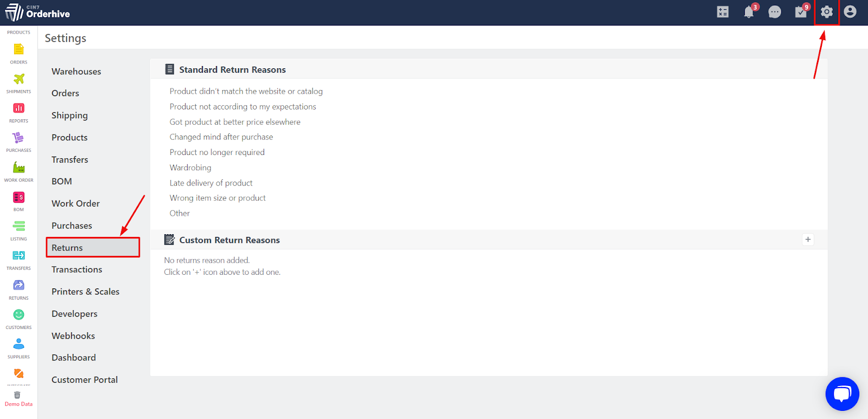Click the Demo Data trash icon
The image size is (868, 419).
17,395
